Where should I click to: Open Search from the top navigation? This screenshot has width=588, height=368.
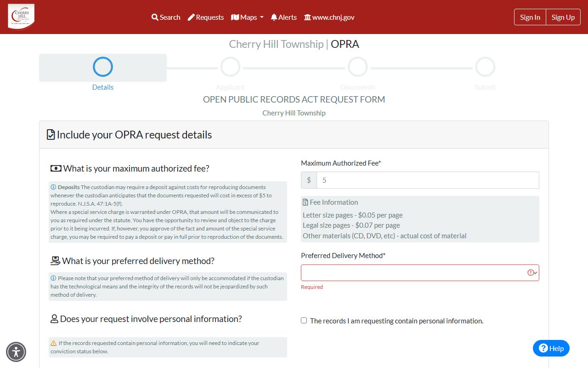pos(166,17)
